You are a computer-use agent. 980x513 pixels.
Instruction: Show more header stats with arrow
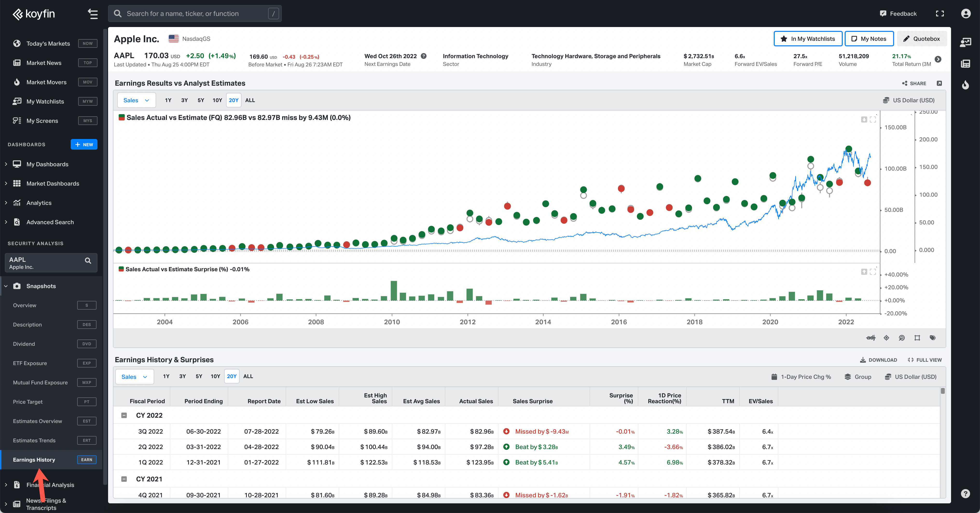click(938, 59)
